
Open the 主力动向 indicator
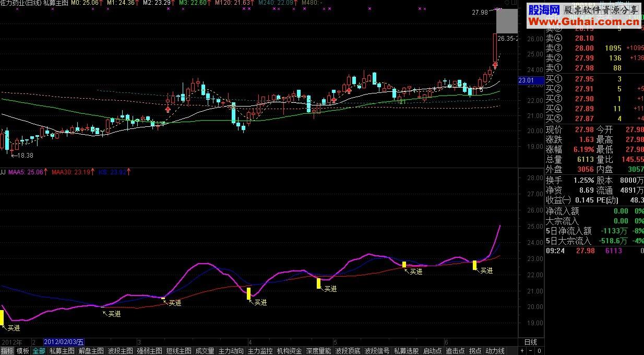tap(231, 351)
